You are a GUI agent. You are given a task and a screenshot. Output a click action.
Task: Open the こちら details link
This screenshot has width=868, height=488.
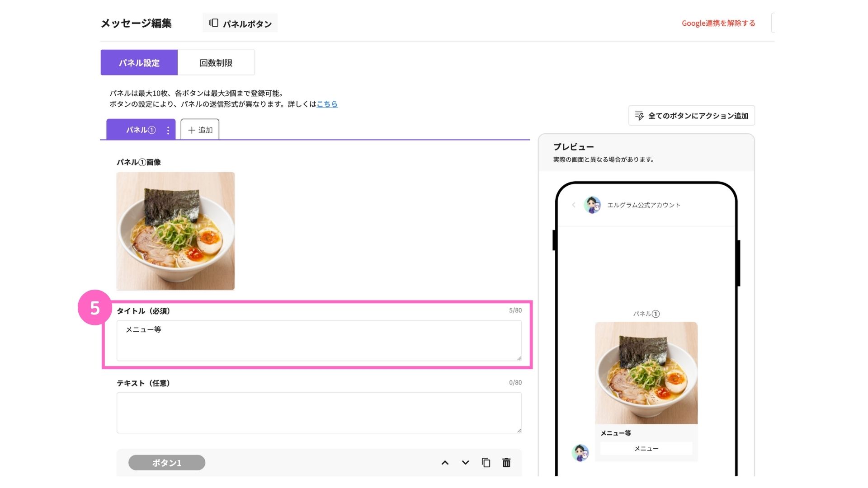point(327,104)
